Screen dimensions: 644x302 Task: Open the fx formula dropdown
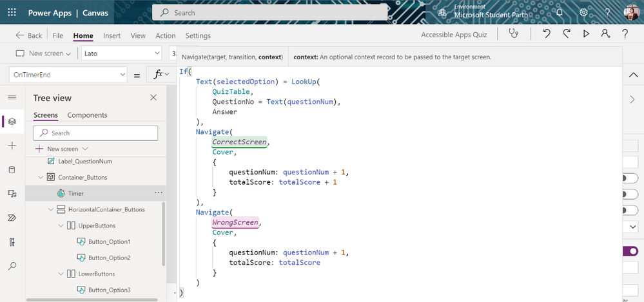[x=162, y=74]
